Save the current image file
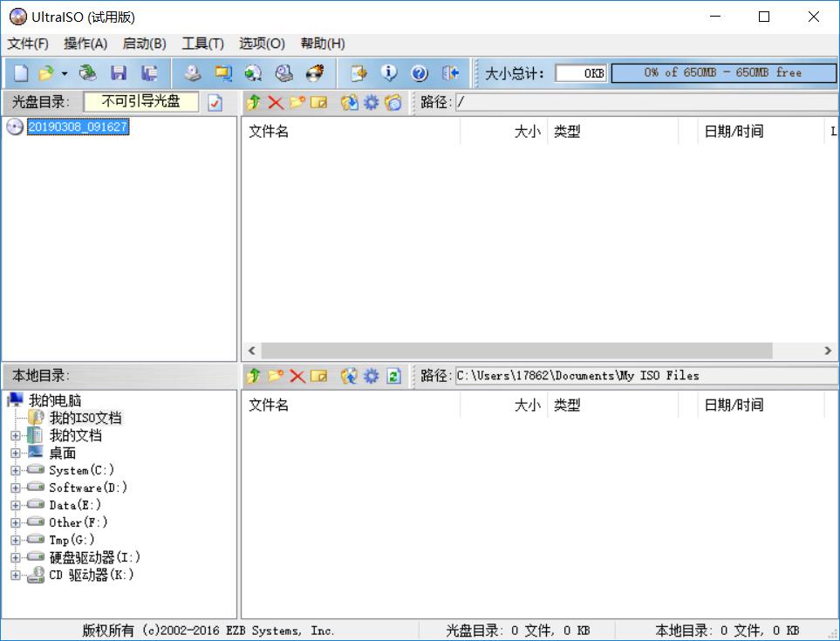 120,73
